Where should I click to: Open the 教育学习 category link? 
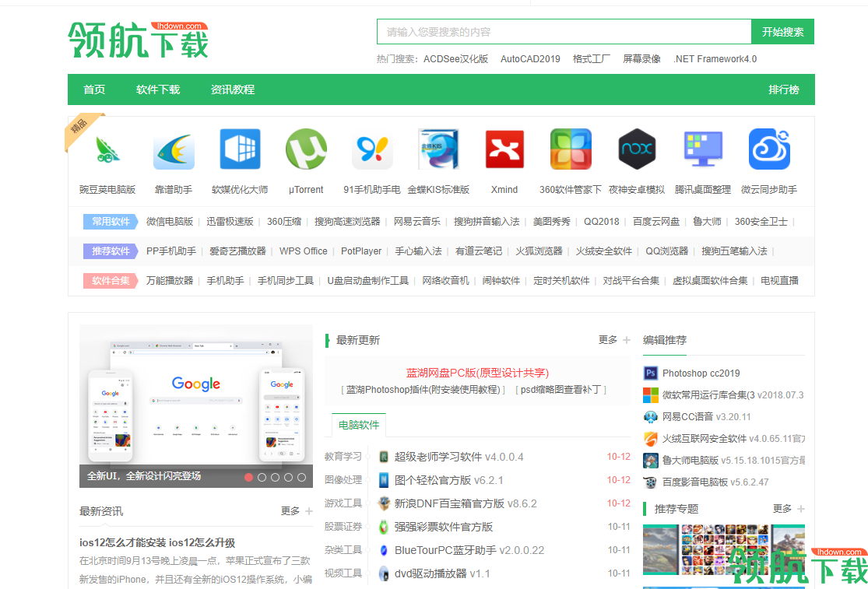343,457
